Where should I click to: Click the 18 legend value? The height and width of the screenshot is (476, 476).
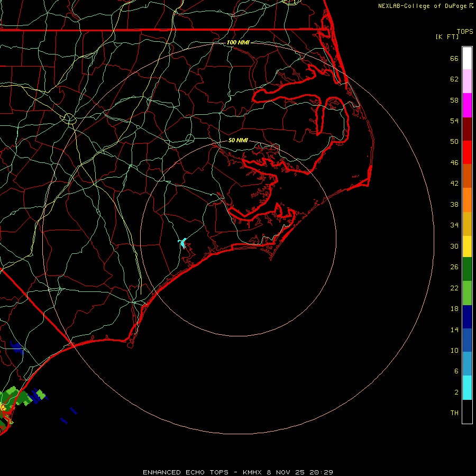(454, 309)
